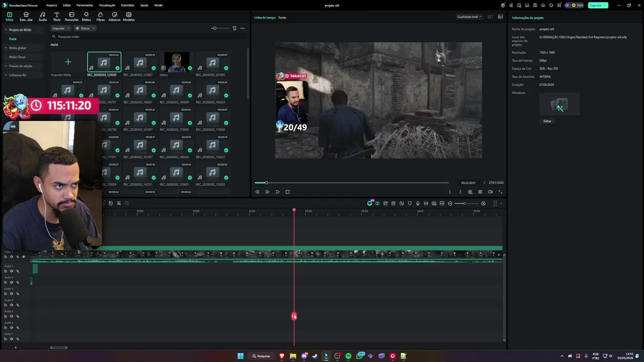Open the Ferramentas menu
Screen dimensions: 644x362
85,5
